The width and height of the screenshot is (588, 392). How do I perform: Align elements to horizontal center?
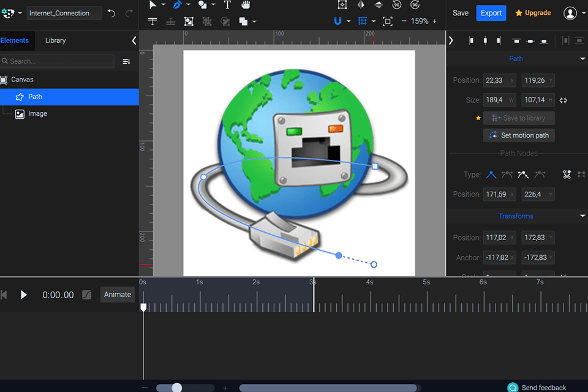[485, 40]
